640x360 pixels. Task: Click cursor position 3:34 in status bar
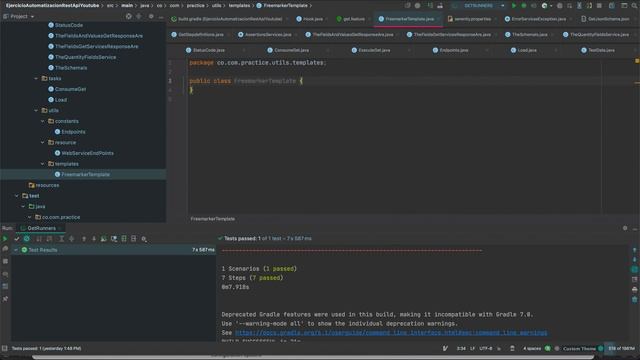(x=461, y=348)
